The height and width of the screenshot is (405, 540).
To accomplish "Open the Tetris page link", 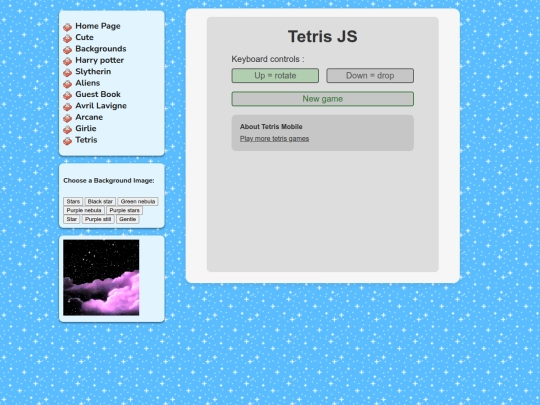I will (x=86, y=139).
